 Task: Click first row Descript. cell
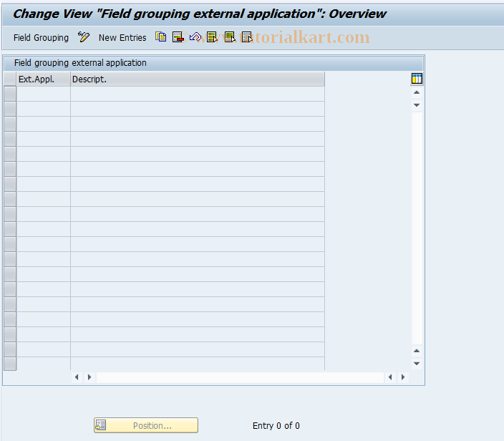click(x=198, y=94)
